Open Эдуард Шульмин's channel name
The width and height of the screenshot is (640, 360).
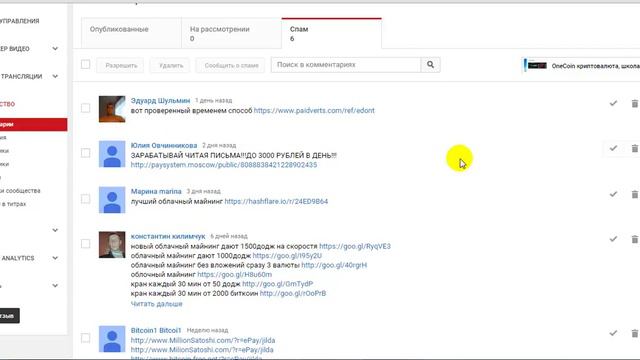160,100
